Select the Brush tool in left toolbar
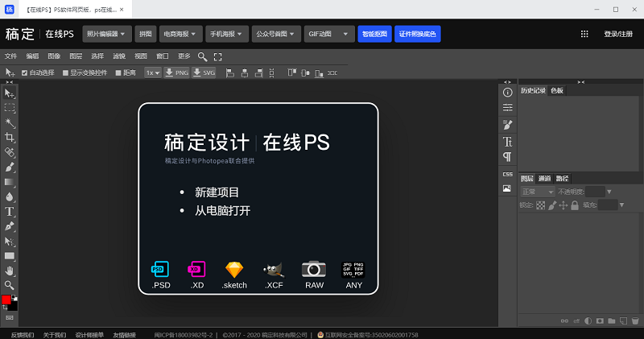 tap(10, 167)
